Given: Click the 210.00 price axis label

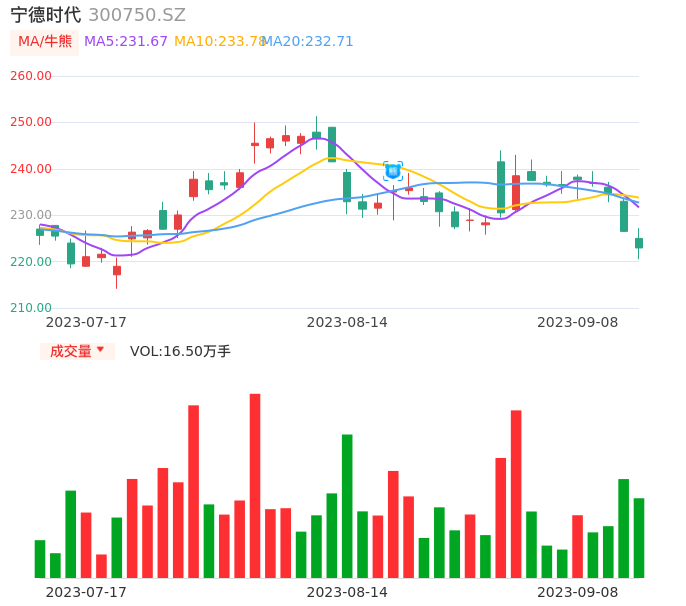Looking at the screenshot, I should coord(31,308).
